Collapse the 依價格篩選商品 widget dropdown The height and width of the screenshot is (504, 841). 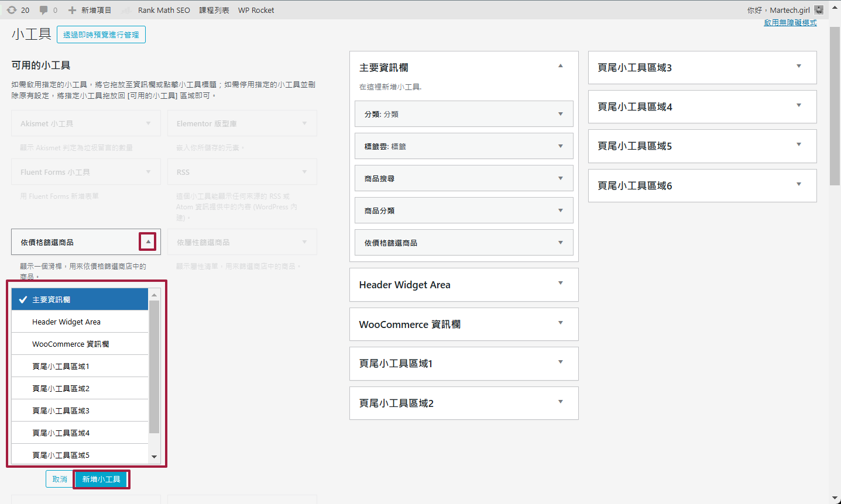(x=147, y=241)
